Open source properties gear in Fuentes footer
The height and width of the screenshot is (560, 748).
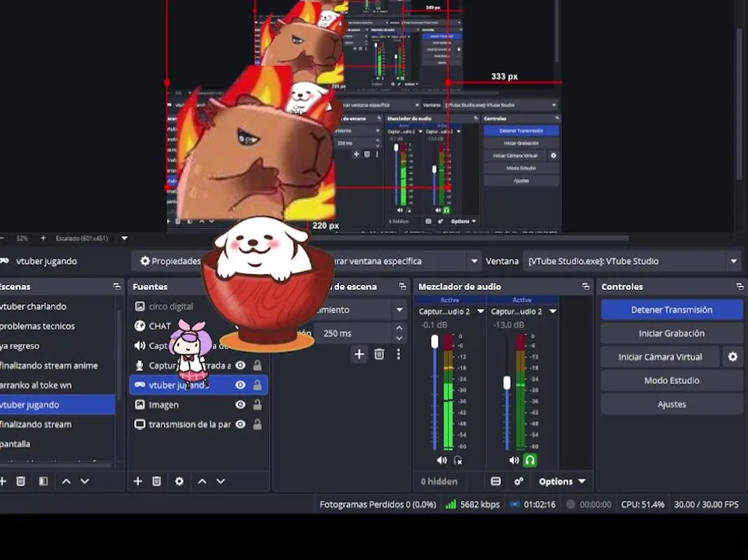click(x=180, y=481)
